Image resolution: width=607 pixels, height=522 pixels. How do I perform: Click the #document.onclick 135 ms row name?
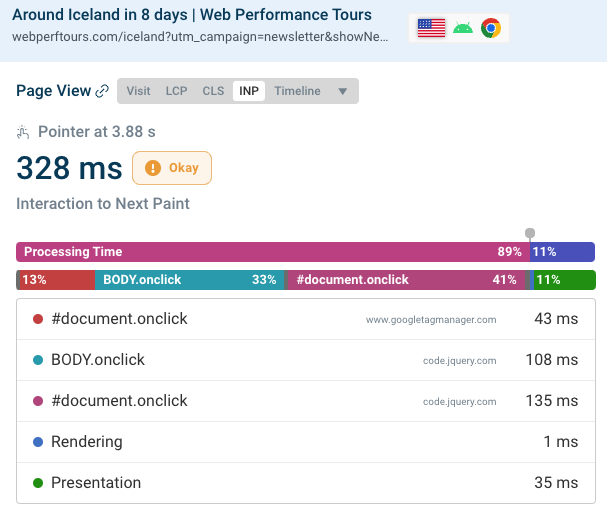pyautogui.click(x=119, y=401)
